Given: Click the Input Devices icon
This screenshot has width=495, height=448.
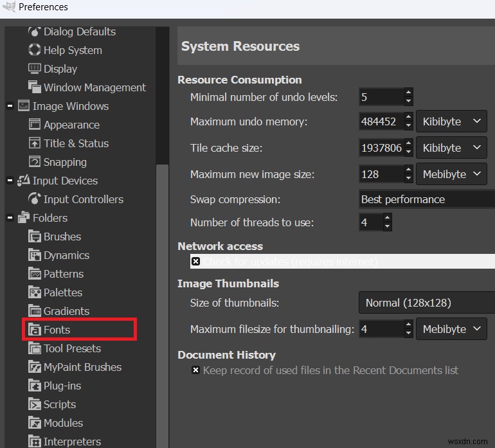Looking at the screenshot, I should coord(24,180).
